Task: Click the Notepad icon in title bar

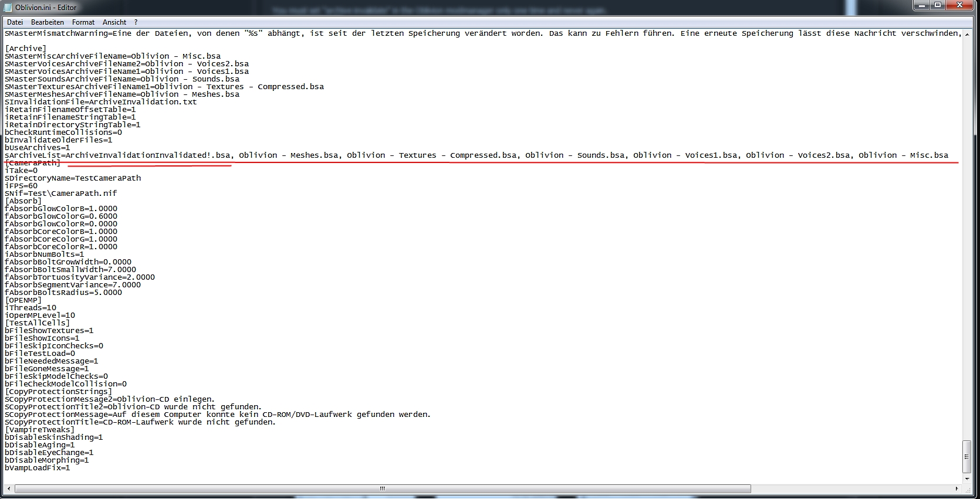Action: [8, 7]
